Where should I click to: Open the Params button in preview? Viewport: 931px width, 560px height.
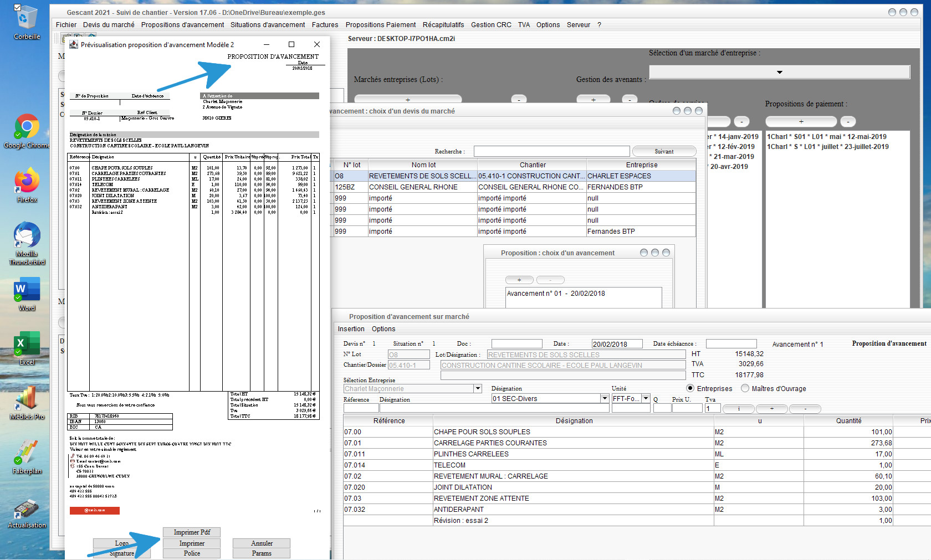262,553
